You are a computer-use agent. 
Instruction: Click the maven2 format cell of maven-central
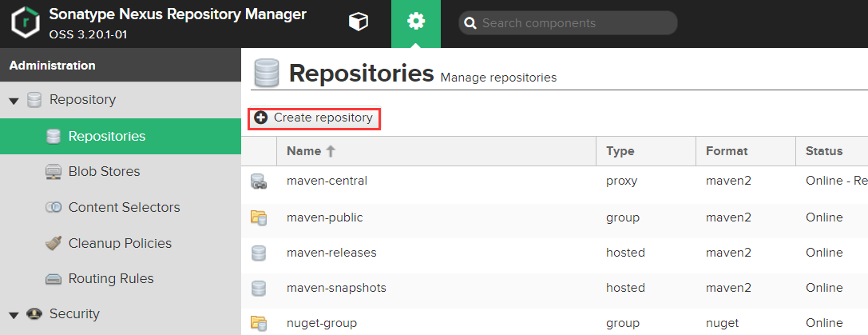728,181
